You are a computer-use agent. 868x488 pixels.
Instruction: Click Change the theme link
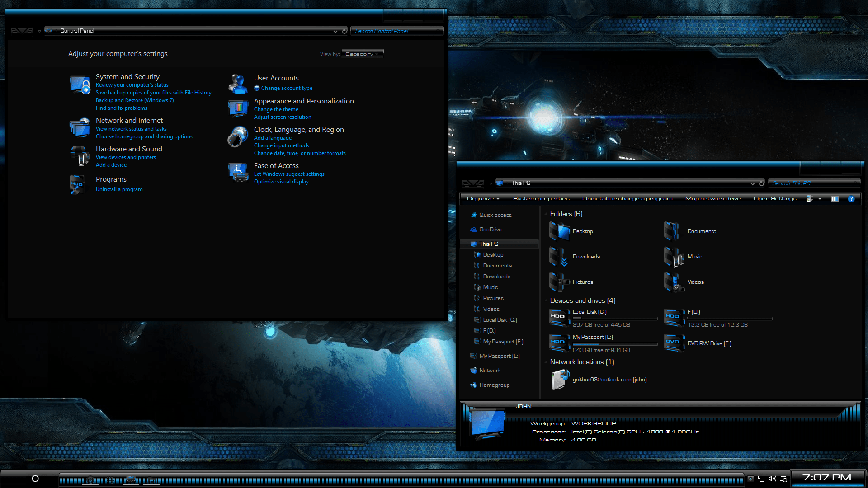pos(276,109)
